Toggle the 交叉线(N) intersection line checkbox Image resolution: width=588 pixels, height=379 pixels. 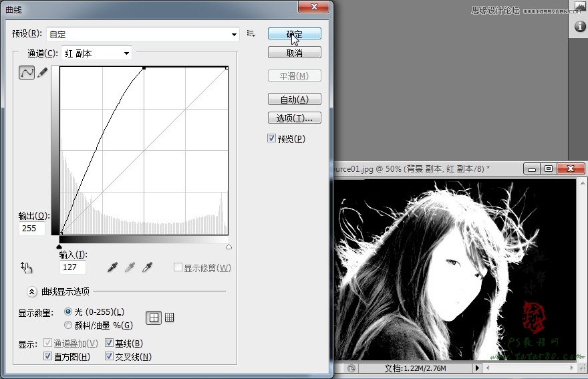[x=109, y=356]
